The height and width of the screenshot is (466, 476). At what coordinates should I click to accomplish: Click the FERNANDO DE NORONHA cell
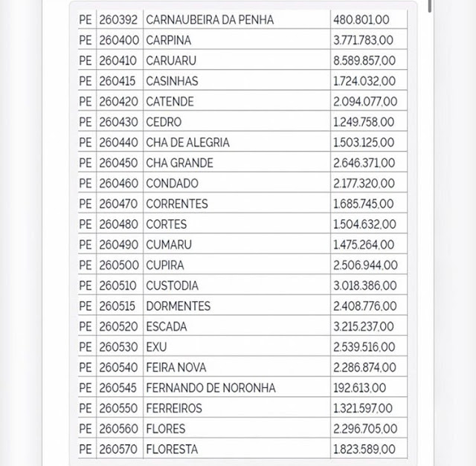(210, 387)
